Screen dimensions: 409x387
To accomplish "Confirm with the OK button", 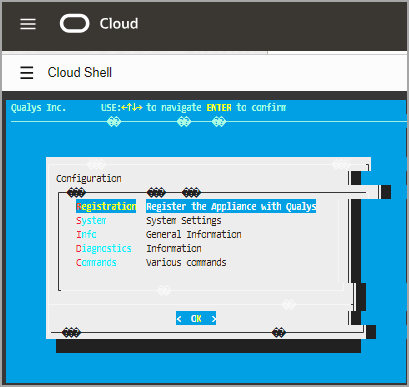I will pos(196,319).
